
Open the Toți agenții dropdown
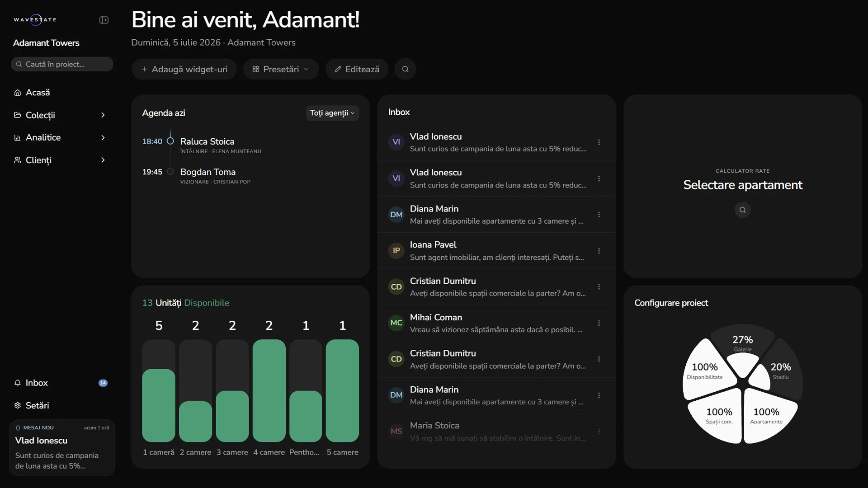[332, 113]
